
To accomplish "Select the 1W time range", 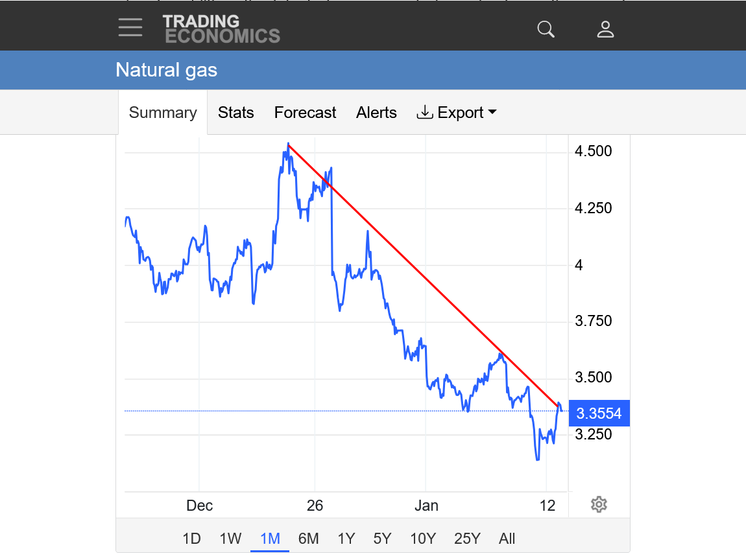I will click(230, 539).
